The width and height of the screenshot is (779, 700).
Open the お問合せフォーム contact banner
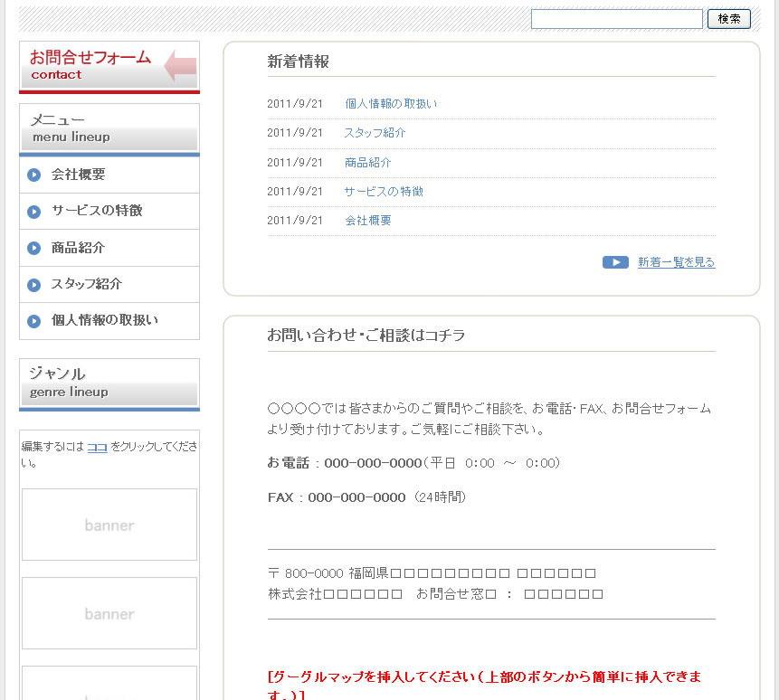pos(90,66)
